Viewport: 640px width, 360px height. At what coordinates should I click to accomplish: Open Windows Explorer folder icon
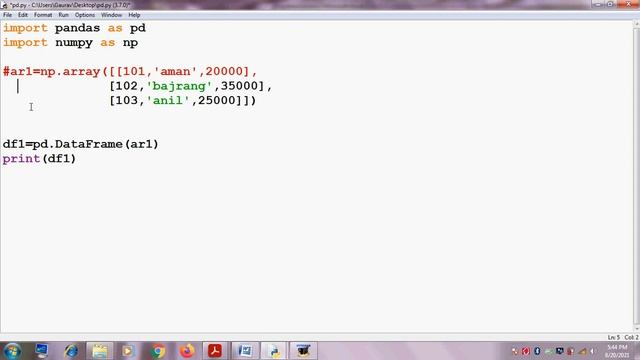100,351
